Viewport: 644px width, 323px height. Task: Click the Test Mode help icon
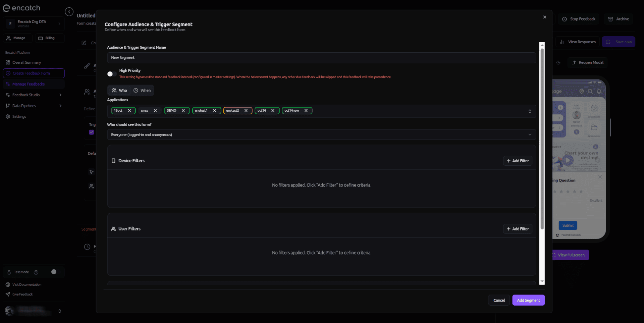(x=36, y=272)
